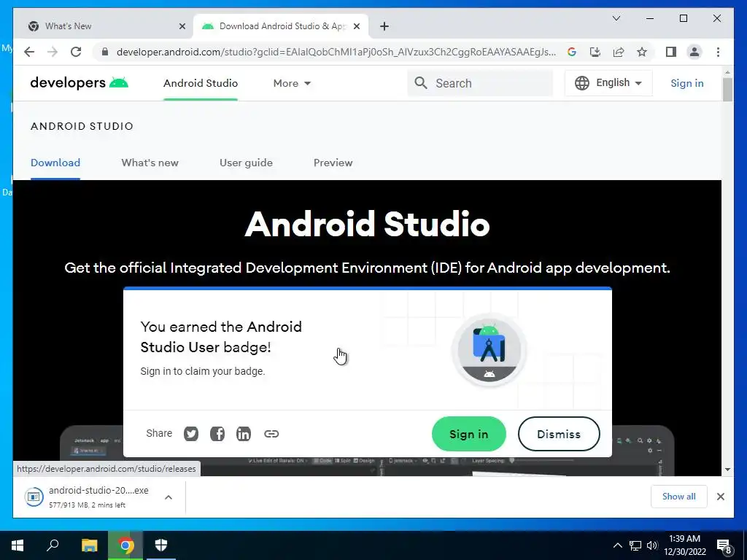Open the tab search chevron in title bar
The width and height of the screenshot is (747, 560).
coord(616,18)
